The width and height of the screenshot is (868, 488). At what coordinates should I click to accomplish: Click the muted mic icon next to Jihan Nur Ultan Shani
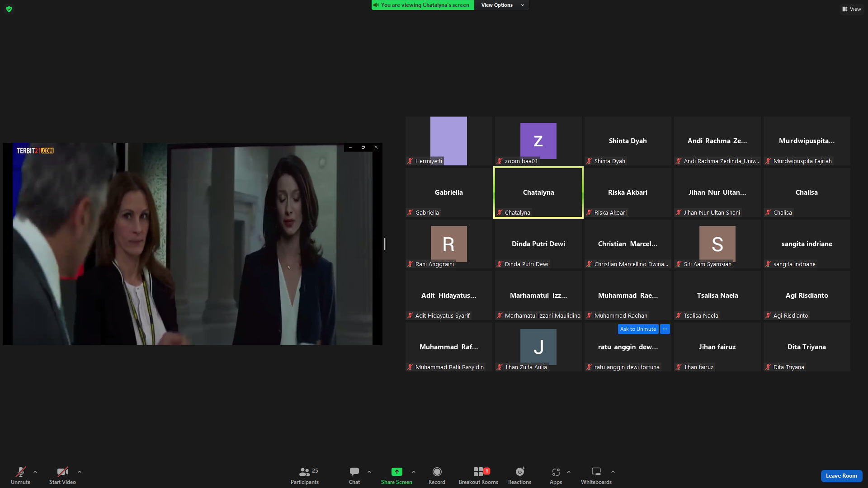click(x=679, y=212)
